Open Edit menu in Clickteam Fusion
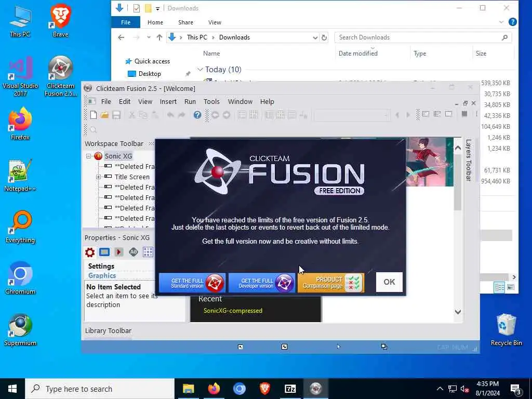 [x=125, y=101]
